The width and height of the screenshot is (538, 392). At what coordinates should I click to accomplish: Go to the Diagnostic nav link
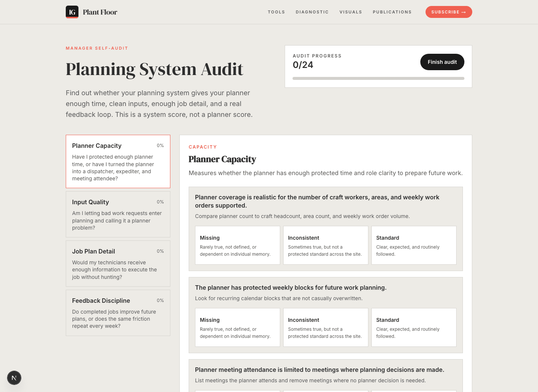point(312,12)
